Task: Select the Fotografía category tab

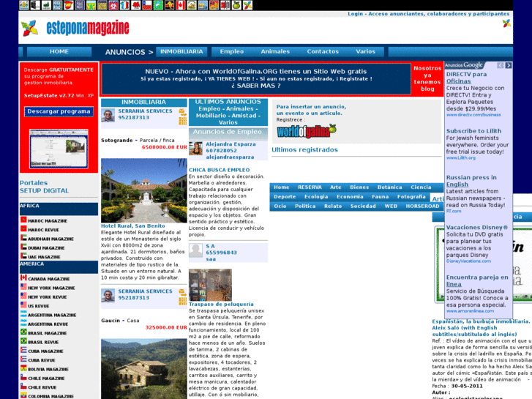Action: click(411, 197)
